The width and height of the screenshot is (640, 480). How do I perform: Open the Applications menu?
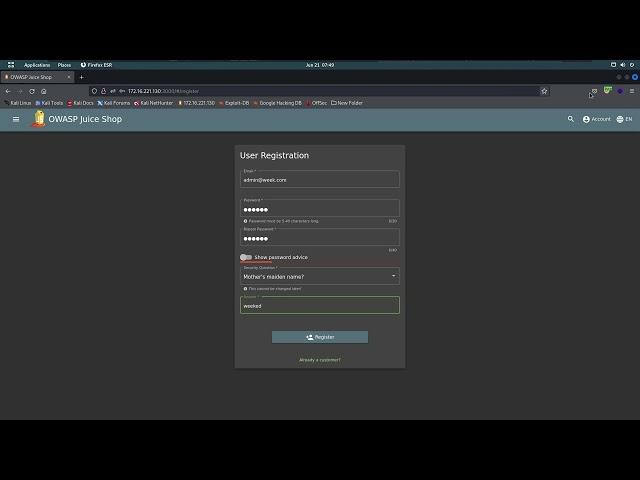click(37, 65)
